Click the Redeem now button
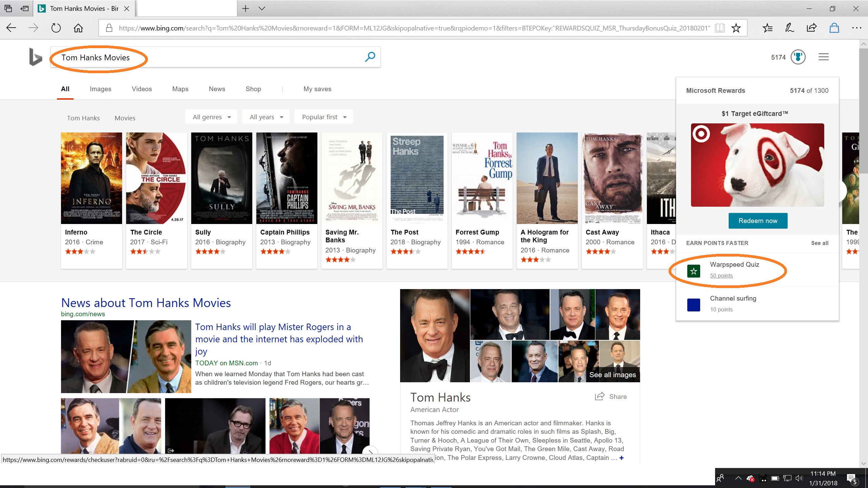868x488 pixels. 758,221
